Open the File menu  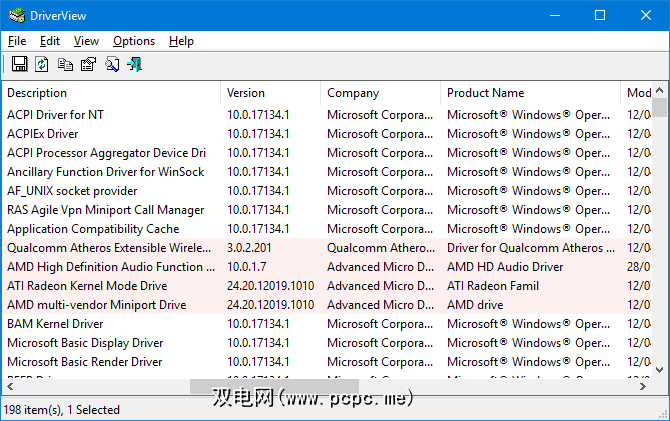(x=17, y=41)
